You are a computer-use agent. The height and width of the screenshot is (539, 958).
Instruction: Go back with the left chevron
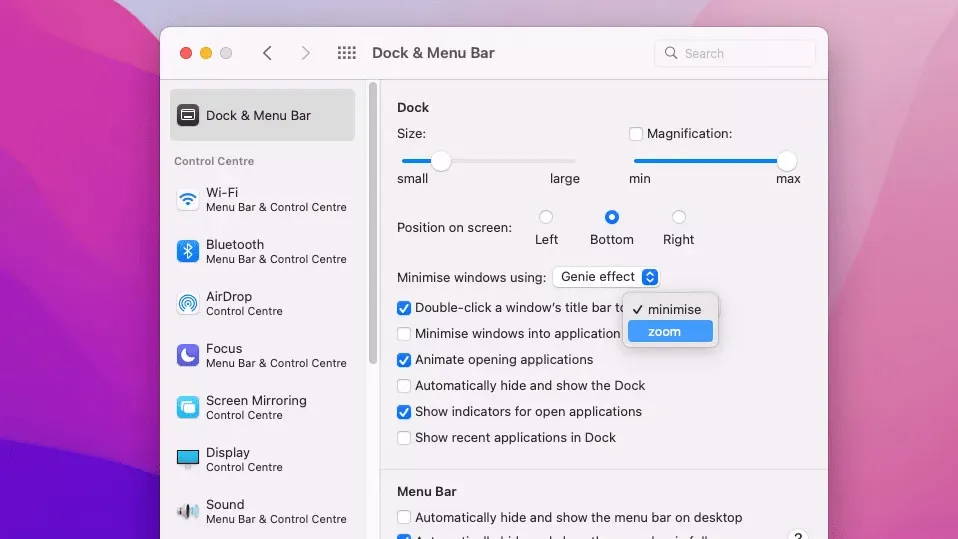click(267, 53)
